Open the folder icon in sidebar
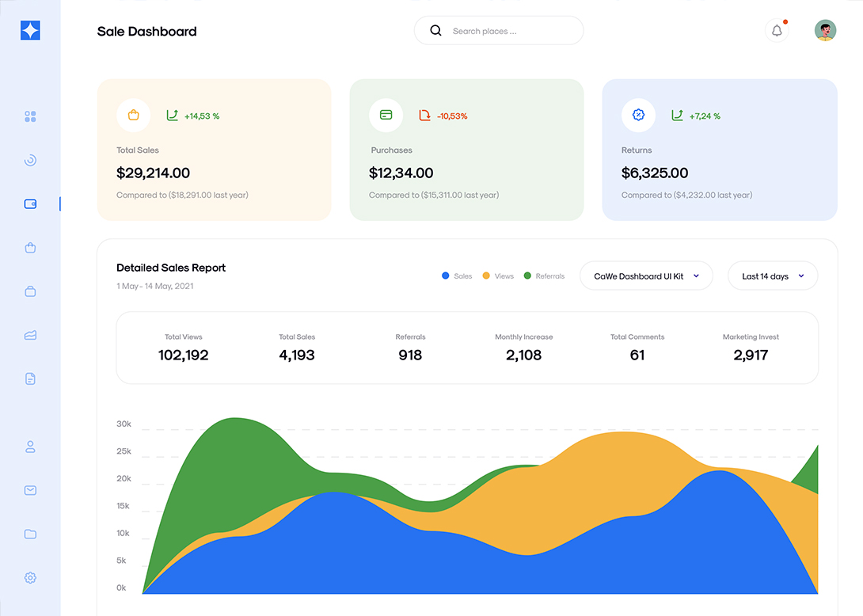Viewport: 863px width, 616px height. pyautogui.click(x=30, y=534)
